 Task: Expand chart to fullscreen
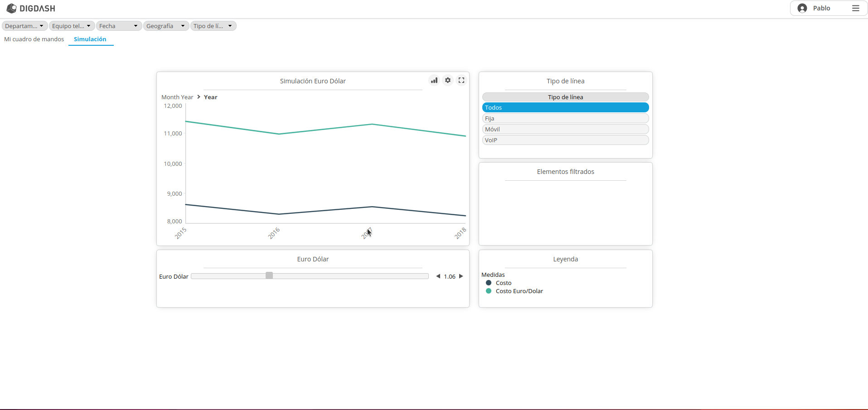(461, 80)
